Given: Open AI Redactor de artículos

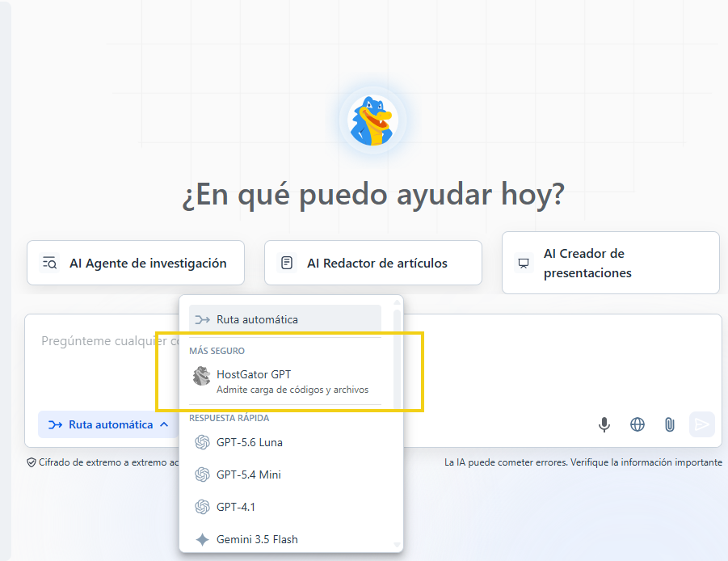Looking at the screenshot, I should click(x=372, y=263).
